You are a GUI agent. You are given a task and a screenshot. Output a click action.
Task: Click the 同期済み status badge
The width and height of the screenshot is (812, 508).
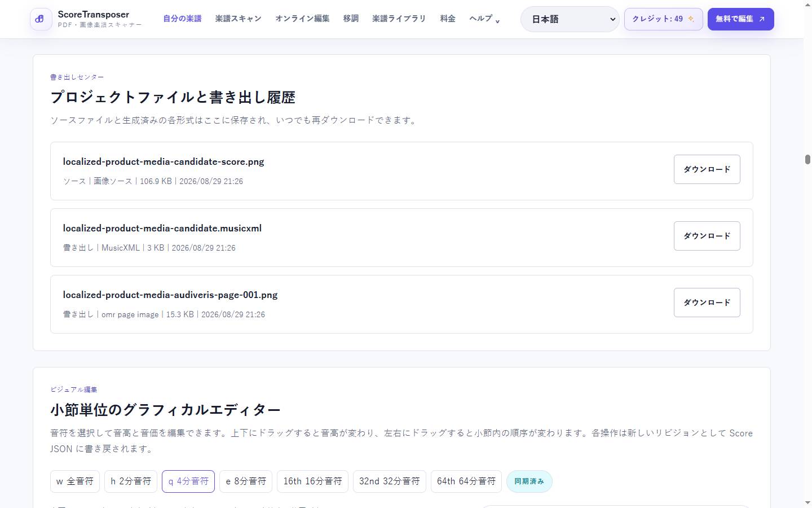529,481
